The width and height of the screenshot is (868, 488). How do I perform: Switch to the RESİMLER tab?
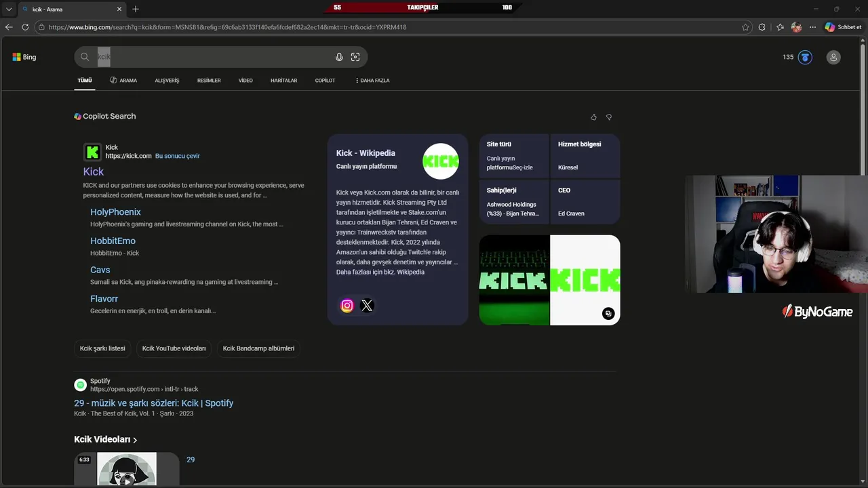(209, 80)
